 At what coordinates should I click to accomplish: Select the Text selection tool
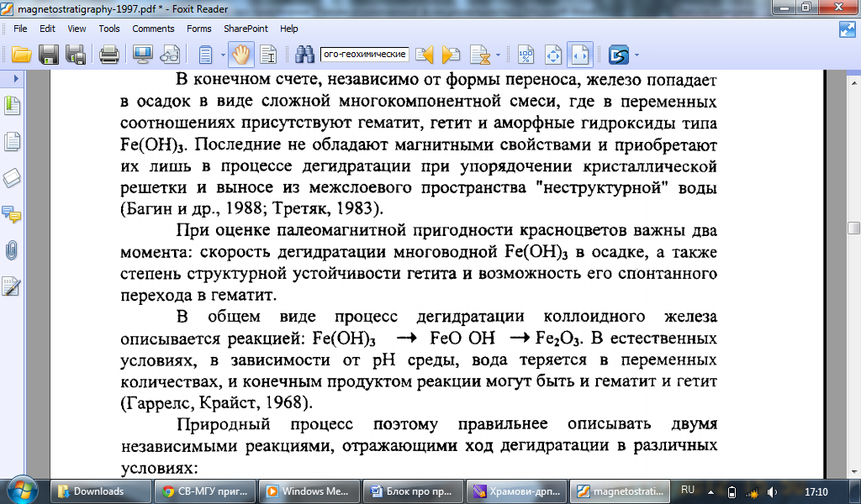268,55
